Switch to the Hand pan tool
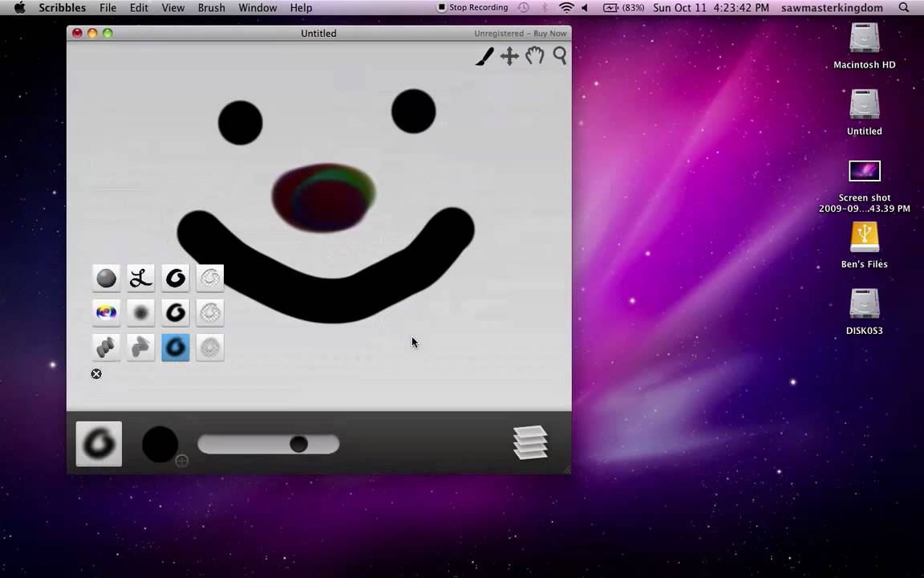The width and height of the screenshot is (924, 578). click(535, 55)
